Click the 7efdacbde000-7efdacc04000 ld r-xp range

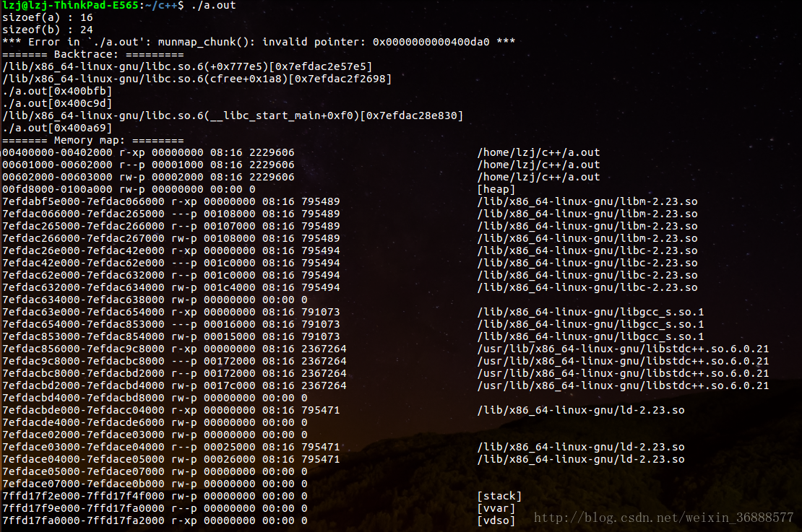coord(83,411)
